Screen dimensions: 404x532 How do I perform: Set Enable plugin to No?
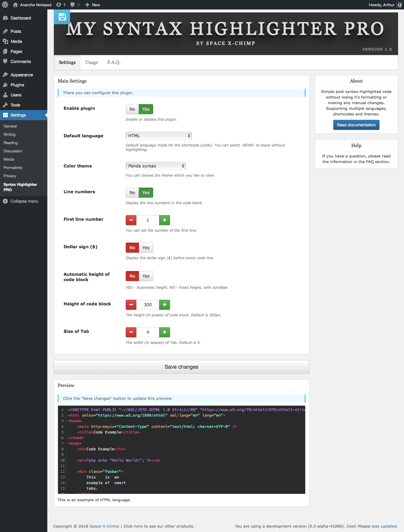132,109
